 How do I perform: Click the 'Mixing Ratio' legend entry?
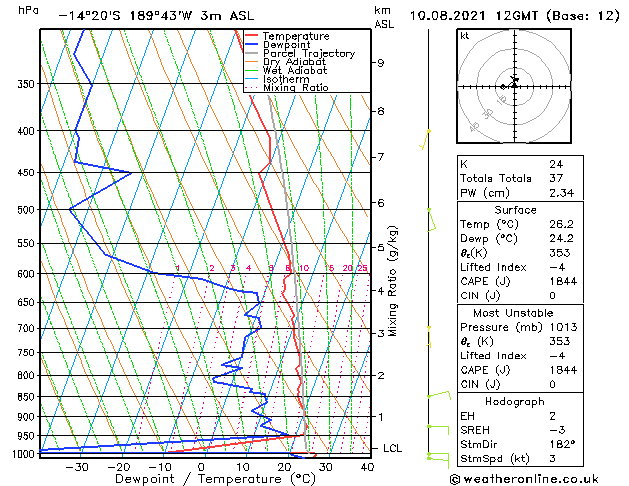(296, 87)
